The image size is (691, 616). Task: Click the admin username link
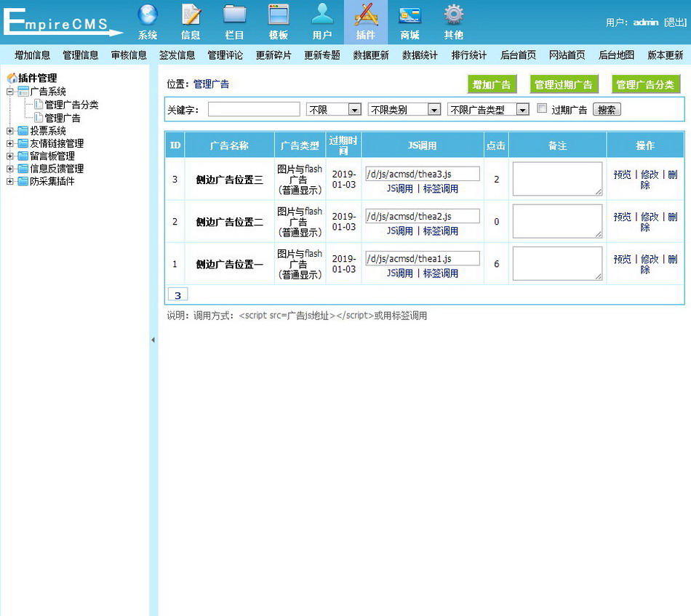tap(646, 22)
